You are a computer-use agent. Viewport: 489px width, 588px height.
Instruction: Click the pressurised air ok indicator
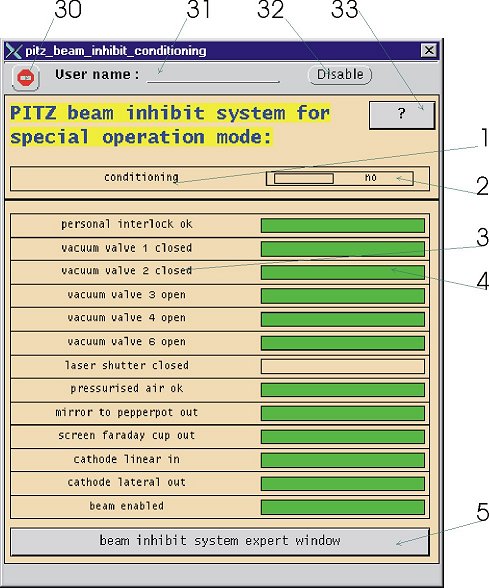pos(343,390)
